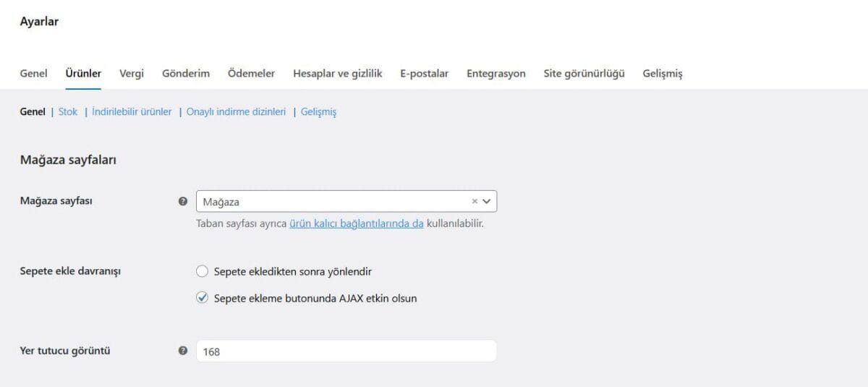Click help icon beside Mağaza sayfası
868x387 pixels.
[183, 202]
